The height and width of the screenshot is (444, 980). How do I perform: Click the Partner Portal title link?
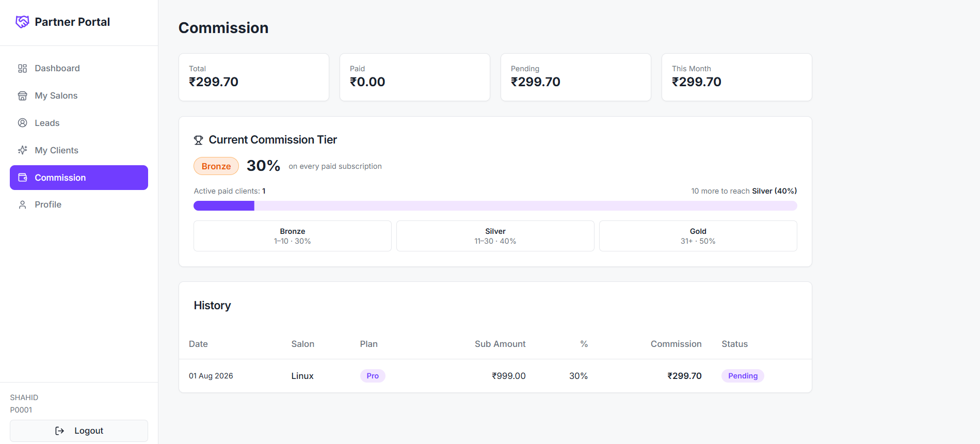point(72,22)
